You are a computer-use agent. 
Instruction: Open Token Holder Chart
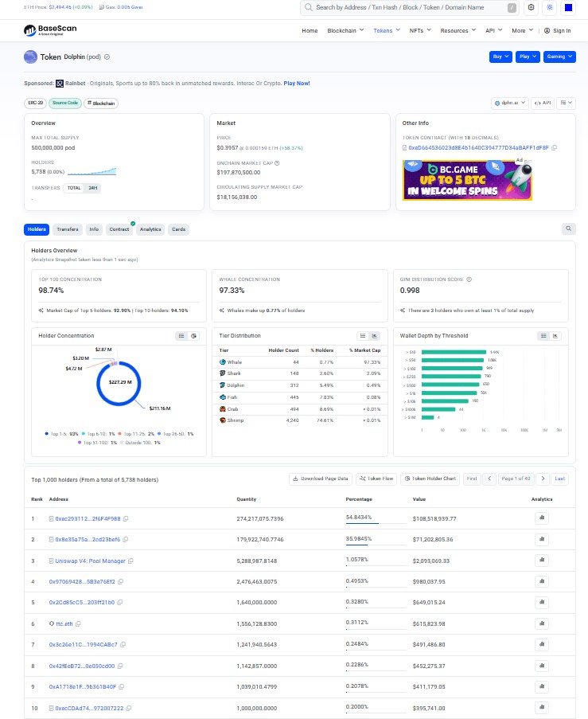[x=430, y=479]
